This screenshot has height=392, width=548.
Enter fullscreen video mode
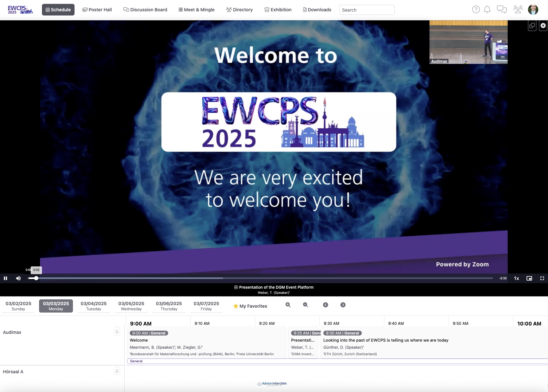542,278
